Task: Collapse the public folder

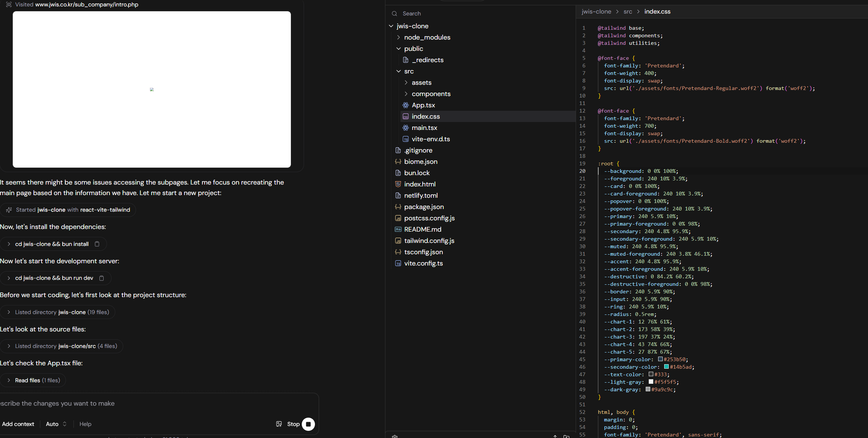Action: click(x=399, y=49)
